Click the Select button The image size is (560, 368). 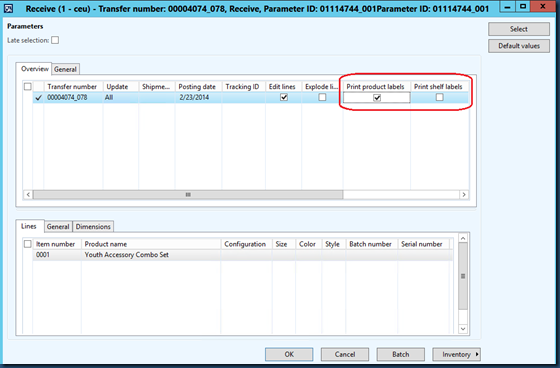point(519,29)
